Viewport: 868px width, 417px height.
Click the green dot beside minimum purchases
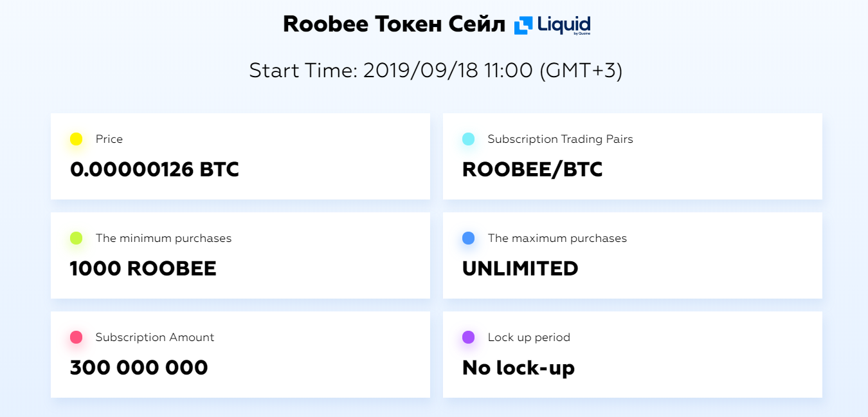pos(76,238)
